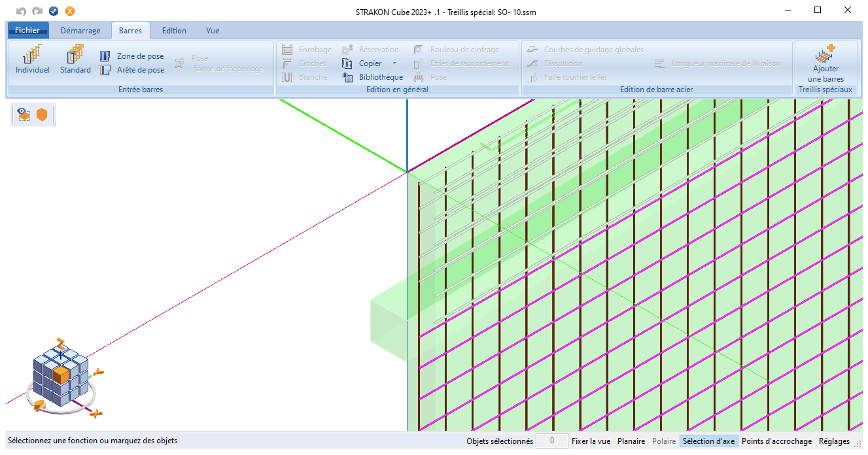Click the undo arrow in title bar
Viewport: 868px width, 455px height.
tap(22, 11)
